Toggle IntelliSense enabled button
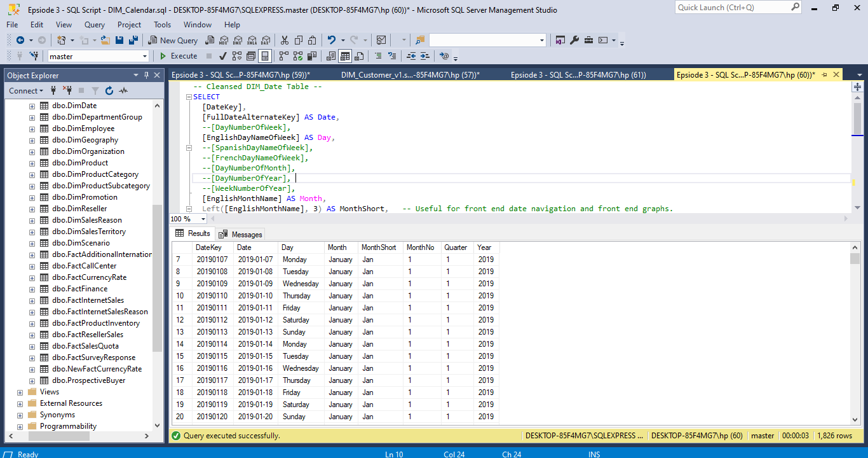Image resolution: width=868 pixels, height=458 pixels. coord(265,56)
